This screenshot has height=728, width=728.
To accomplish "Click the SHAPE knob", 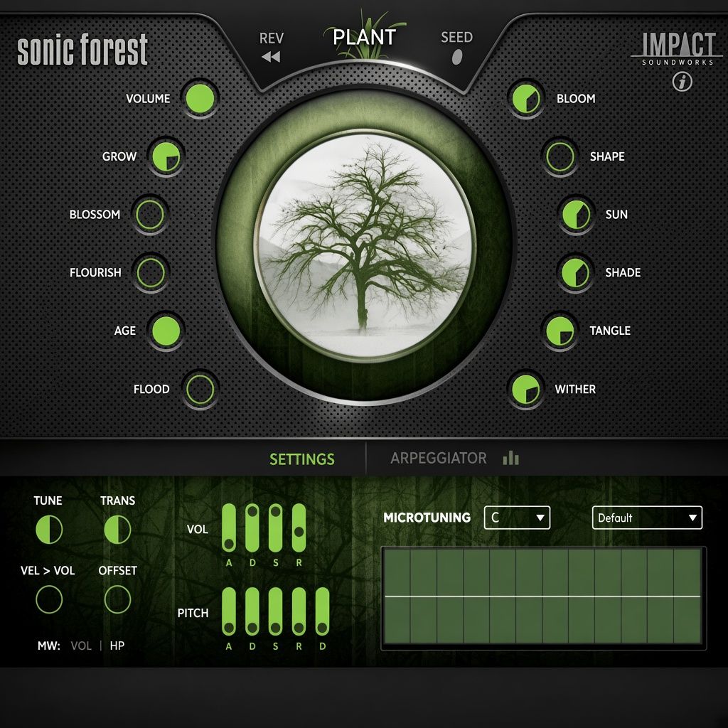I will click(560, 156).
